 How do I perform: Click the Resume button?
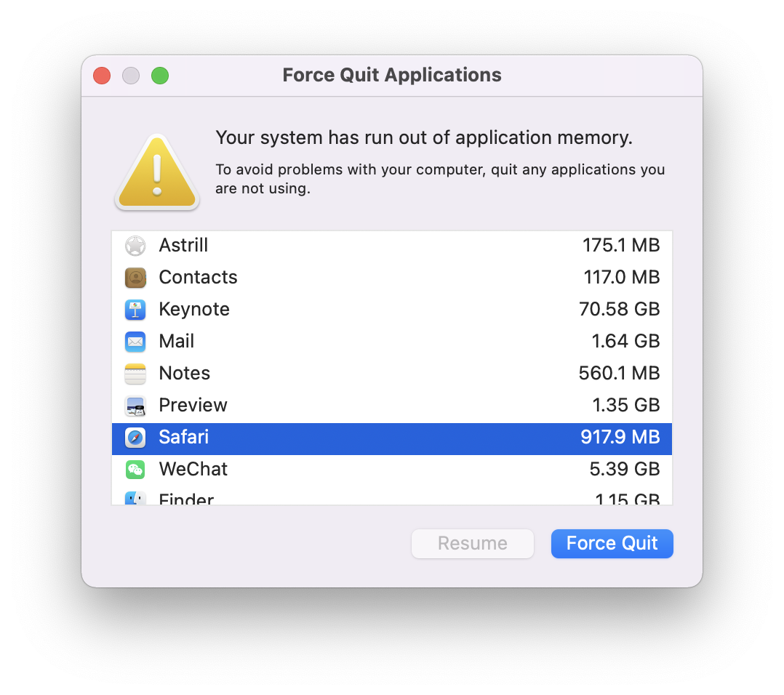[x=473, y=544]
